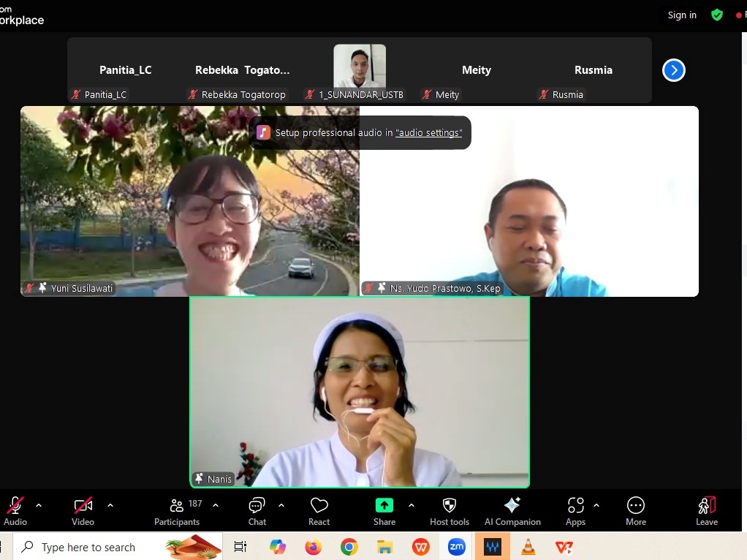Open the "audio settings" link
This screenshot has height=560, width=747.
428,133
